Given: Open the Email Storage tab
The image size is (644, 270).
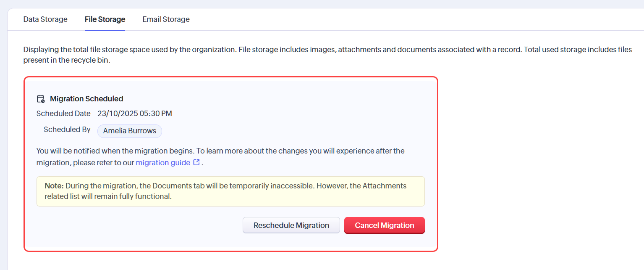Looking at the screenshot, I should coord(166,19).
